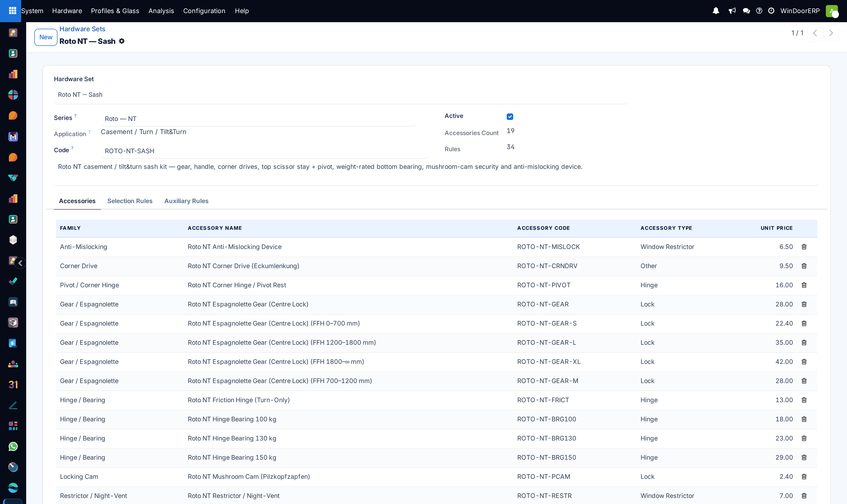Viewport: 847px width, 504px height.
Task: Open the teal handshake app in sidebar
Action: pos(13,178)
